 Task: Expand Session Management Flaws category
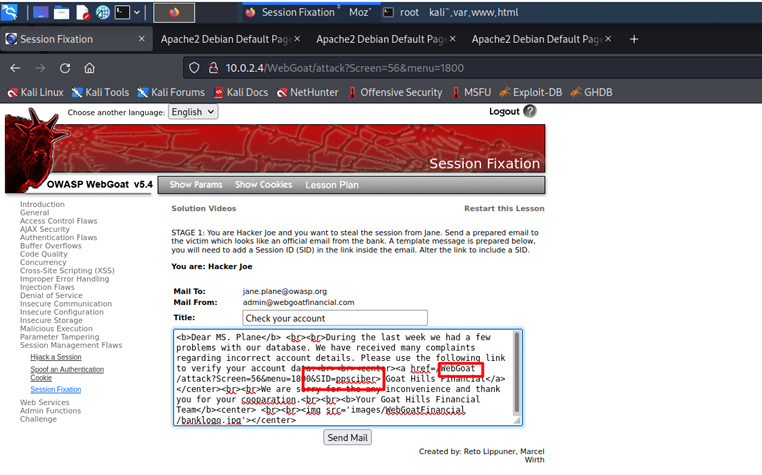[70, 345]
